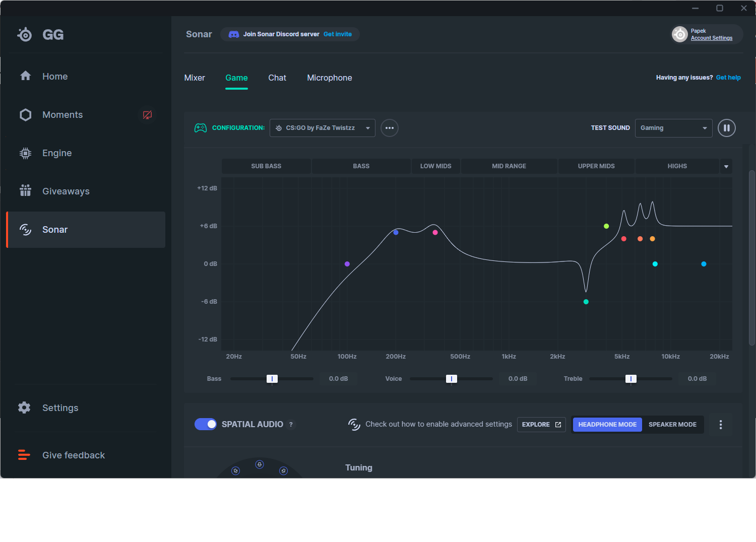Select the HIGHS band header
This screenshot has height=542, width=756.
(x=677, y=166)
